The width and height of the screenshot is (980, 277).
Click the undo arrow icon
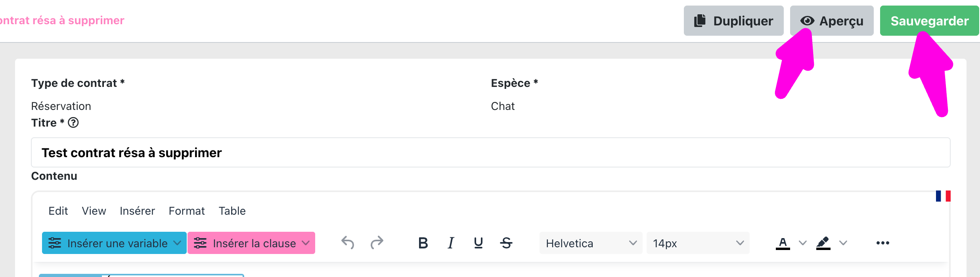click(x=348, y=242)
